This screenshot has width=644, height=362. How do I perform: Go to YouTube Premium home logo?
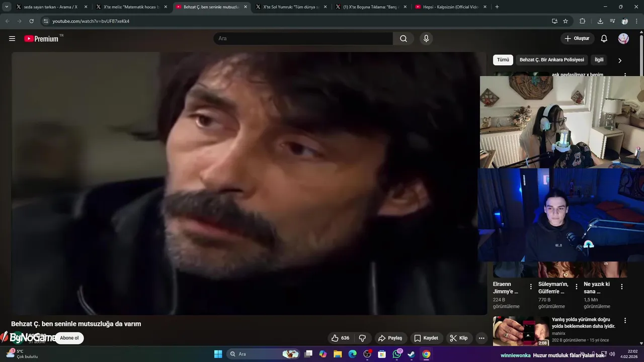pyautogui.click(x=42, y=39)
